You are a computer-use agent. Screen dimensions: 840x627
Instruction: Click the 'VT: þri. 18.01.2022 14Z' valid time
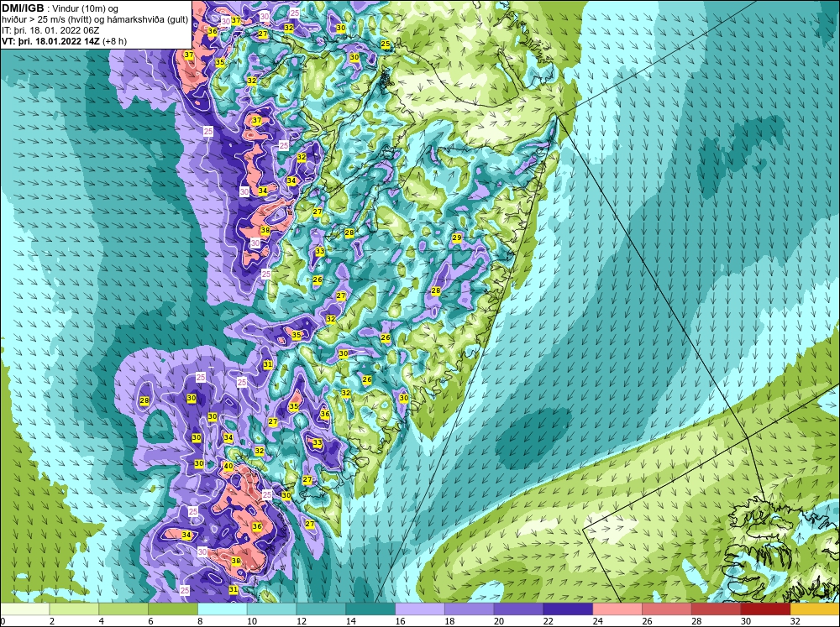[x=51, y=41]
